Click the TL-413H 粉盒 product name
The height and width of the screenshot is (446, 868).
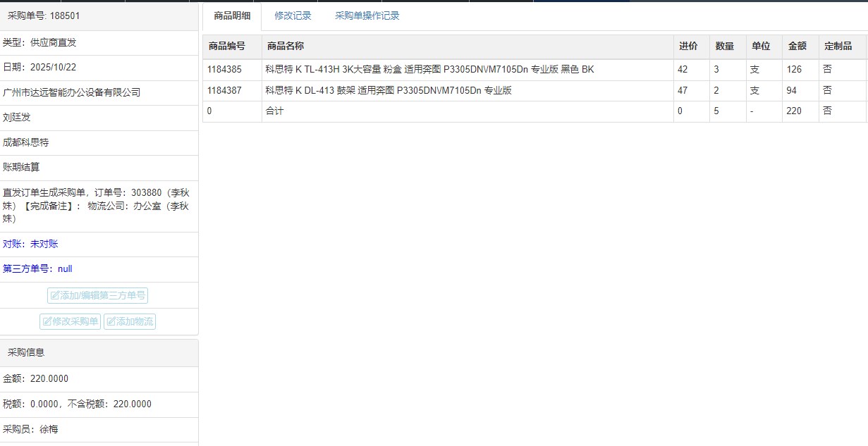click(x=429, y=70)
